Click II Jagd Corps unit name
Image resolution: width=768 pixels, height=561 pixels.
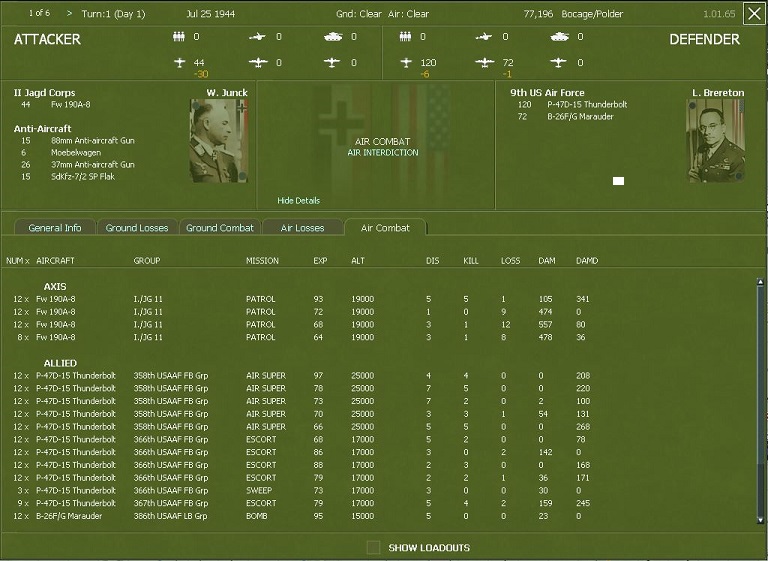[45, 93]
